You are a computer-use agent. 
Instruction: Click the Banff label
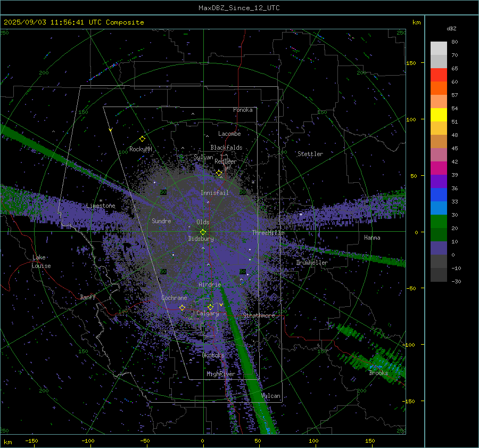[x=88, y=297]
